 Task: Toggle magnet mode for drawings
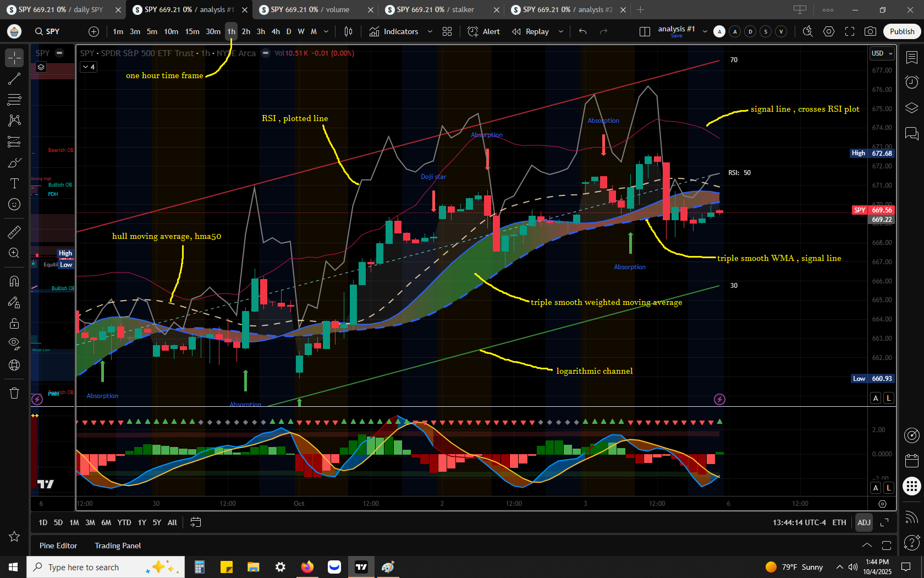click(14, 281)
